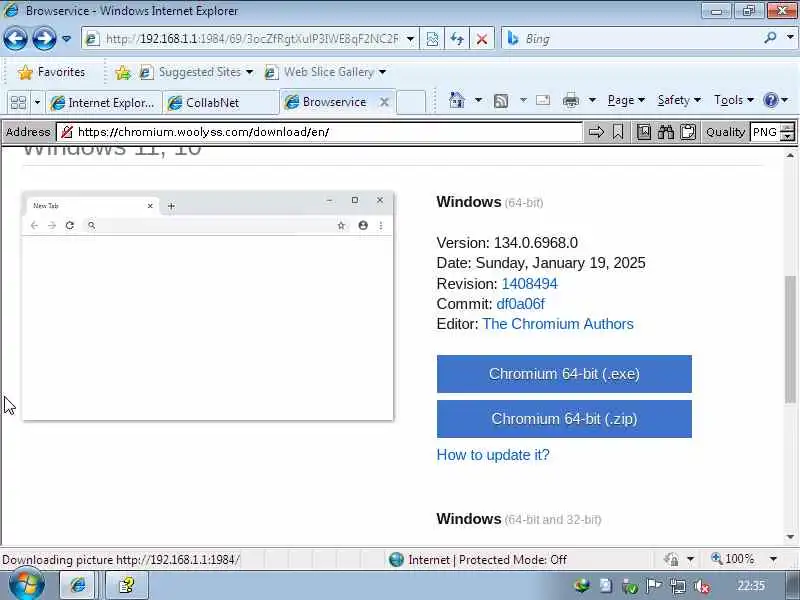Open Web Slice Gallery dropdown

click(325, 72)
